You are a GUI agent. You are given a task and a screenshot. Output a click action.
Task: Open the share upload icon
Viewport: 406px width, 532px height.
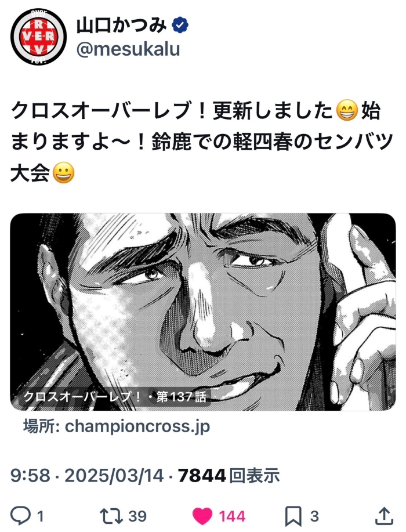tap(385, 516)
